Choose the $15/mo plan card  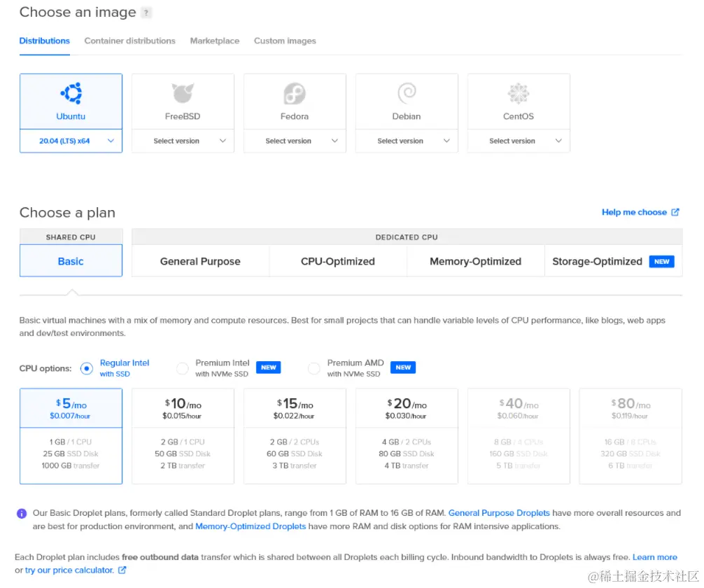(x=295, y=436)
